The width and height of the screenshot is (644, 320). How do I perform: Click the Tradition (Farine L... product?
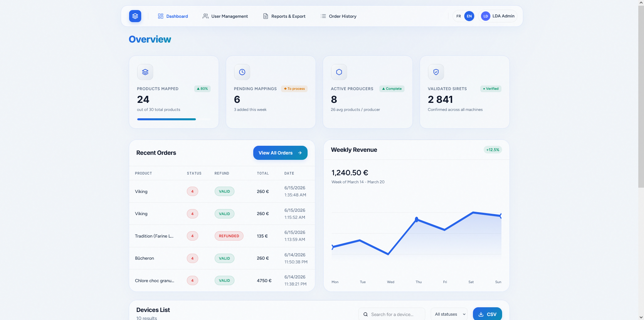[x=154, y=236]
